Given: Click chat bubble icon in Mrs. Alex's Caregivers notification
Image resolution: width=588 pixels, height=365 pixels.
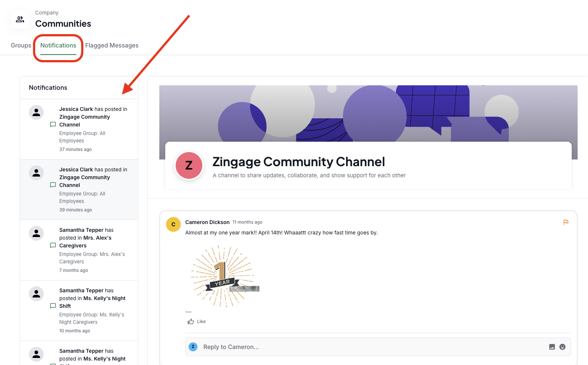Looking at the screenshot, I should [53, 246].
